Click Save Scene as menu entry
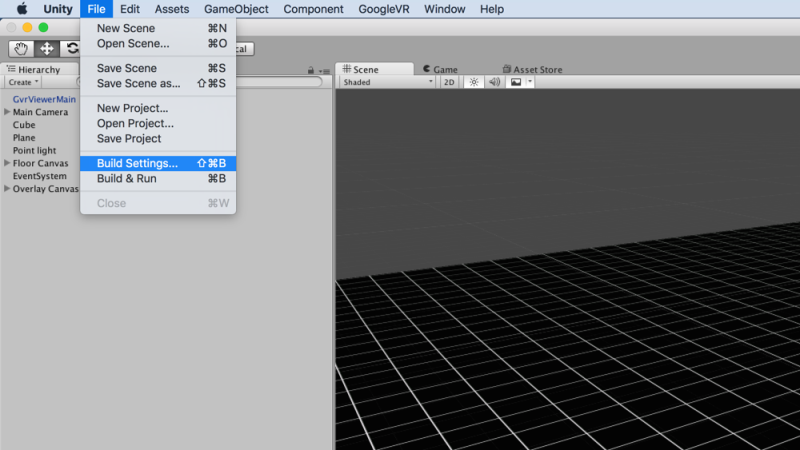The height and width of the screenshot is (450, 800). 138,83
